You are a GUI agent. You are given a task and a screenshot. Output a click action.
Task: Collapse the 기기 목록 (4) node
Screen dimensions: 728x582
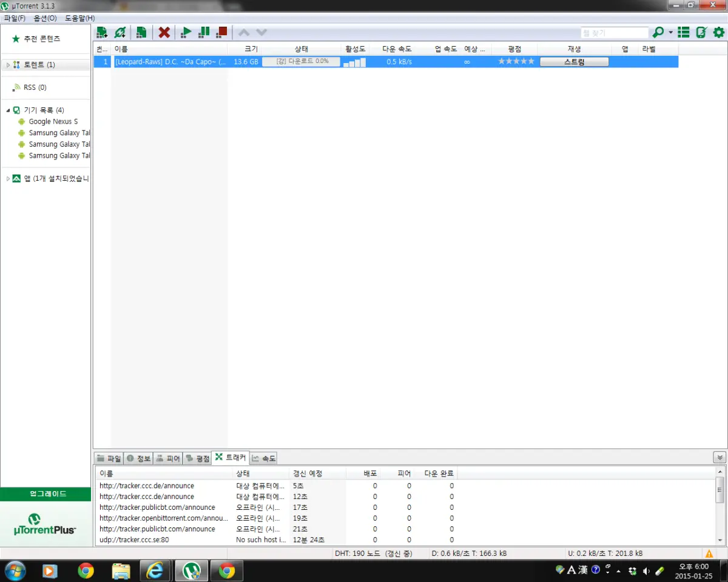coord(8,110)
